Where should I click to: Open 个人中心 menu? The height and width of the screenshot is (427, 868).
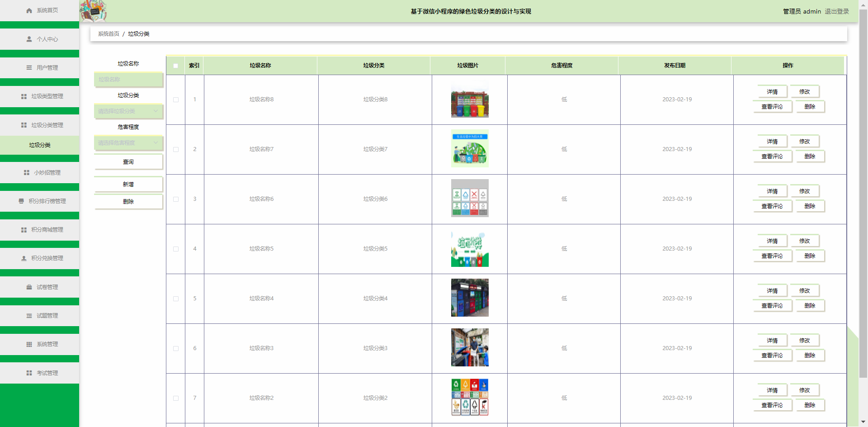pos(40,39)
